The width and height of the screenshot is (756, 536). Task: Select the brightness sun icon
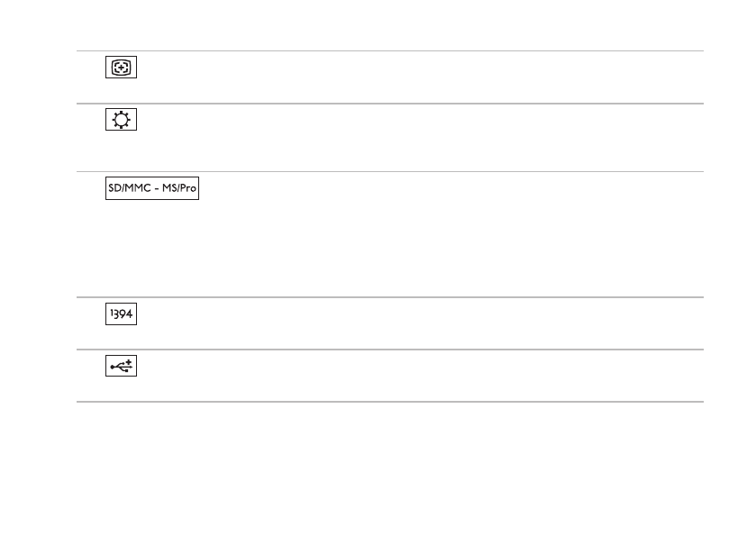(121, 120)
